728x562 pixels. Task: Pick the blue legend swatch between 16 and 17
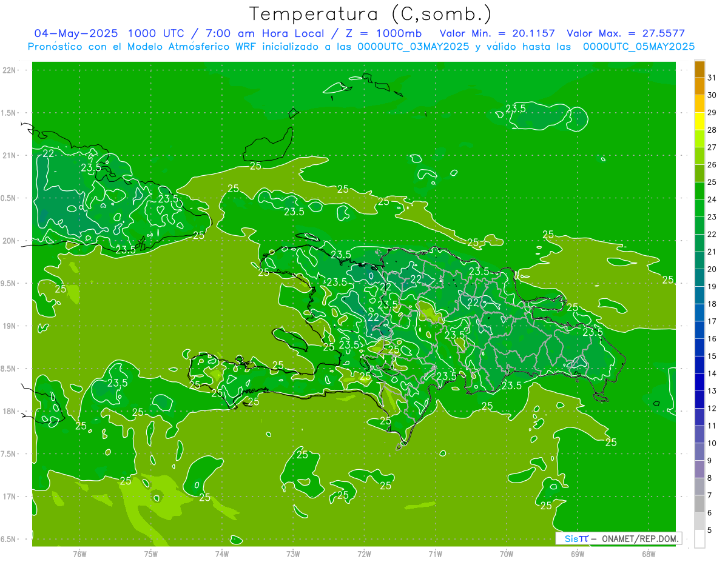[x=699, y=330]
